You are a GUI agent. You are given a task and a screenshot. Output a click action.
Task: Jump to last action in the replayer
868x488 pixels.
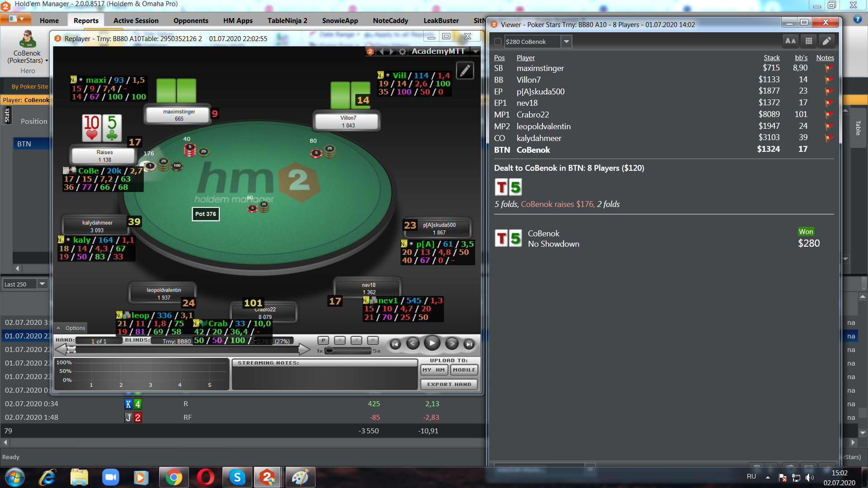pyautogui.click(x=469, y=344)
